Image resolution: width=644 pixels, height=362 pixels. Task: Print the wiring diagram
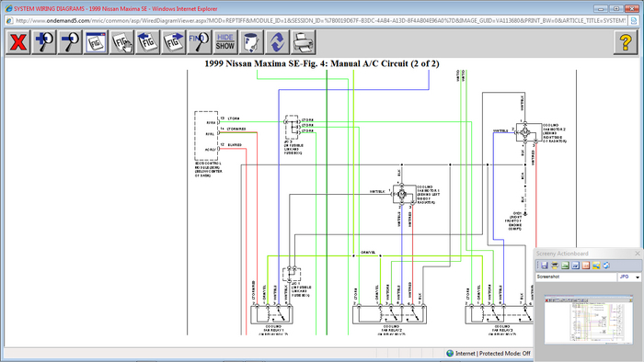[x=303, y=42]
